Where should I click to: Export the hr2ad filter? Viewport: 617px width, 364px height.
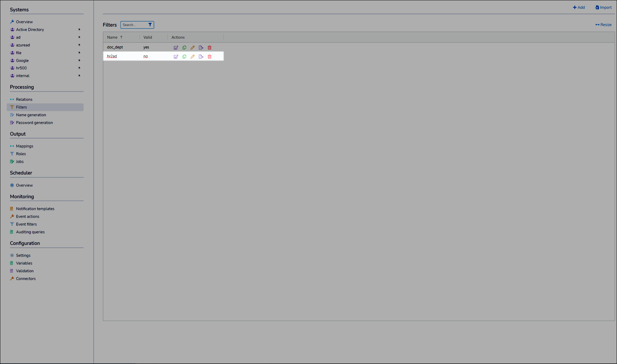201,56
